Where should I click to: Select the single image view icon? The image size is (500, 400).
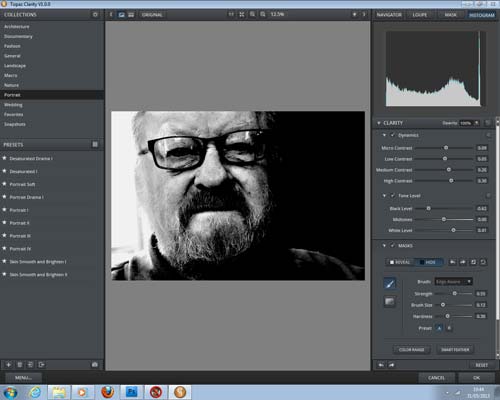tap(122, 15)
